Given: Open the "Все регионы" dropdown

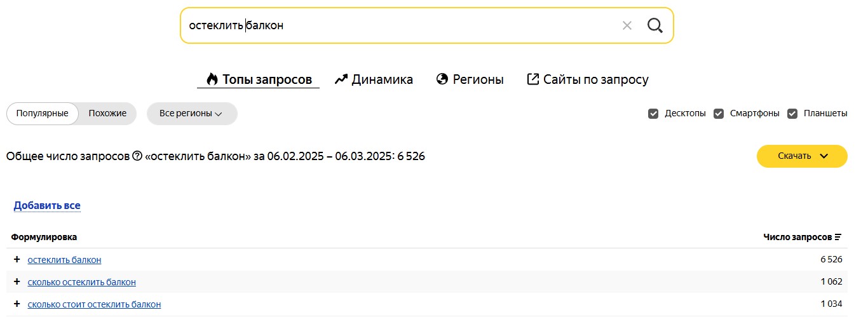Looking at the screenshot, I should (191, 114).
